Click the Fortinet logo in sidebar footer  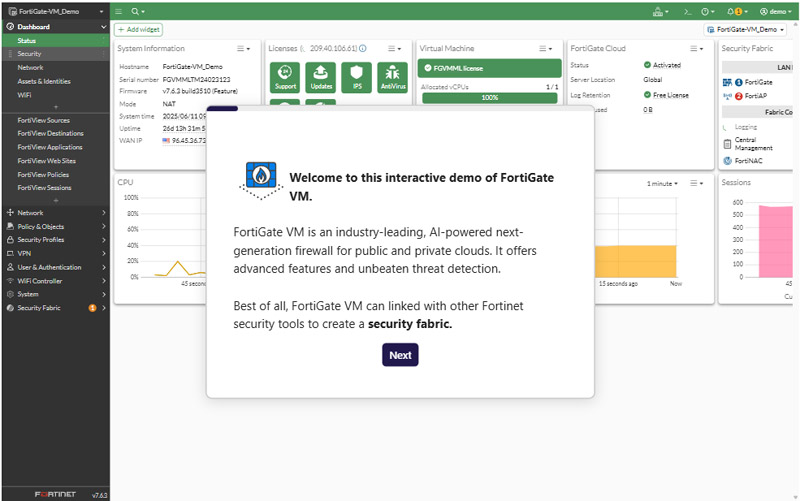[55, 494]
